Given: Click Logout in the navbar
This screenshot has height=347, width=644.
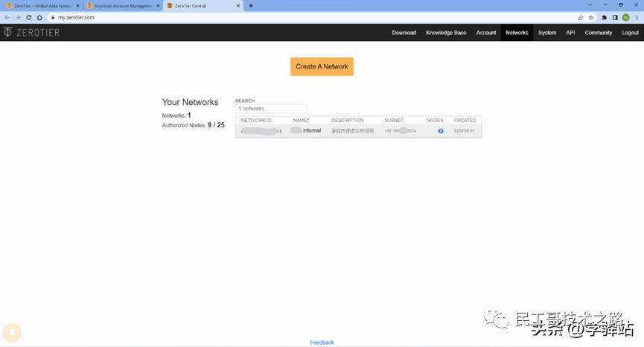Looking at the screenshot, I should [x=630, y=33].
